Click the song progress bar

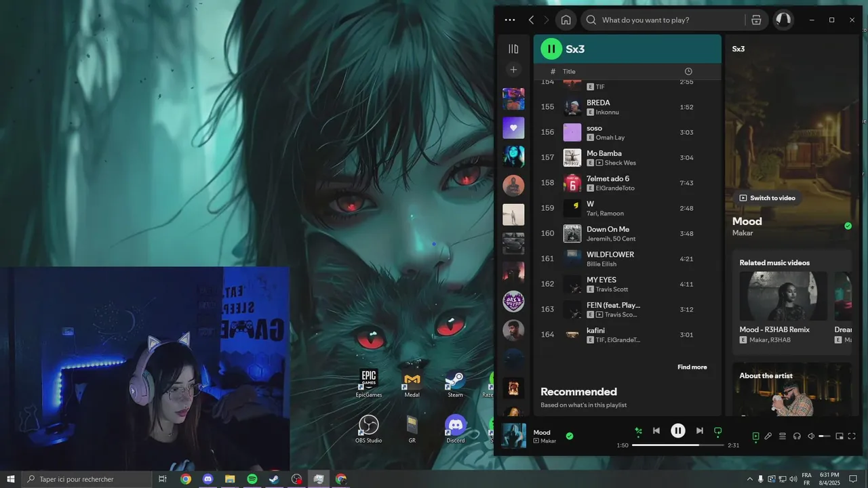point(678,445)
